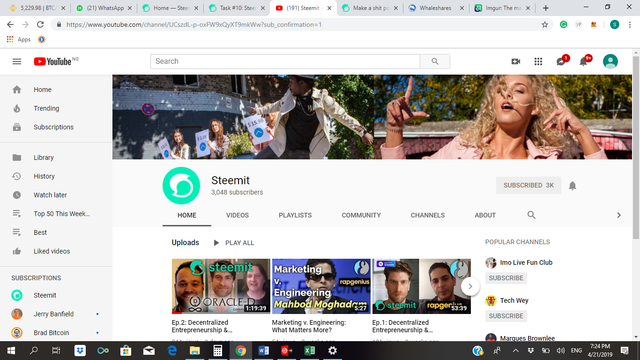This screenshot has height=360, width=640.
Task: Show more channel tabs chevron
Action: 618,215
